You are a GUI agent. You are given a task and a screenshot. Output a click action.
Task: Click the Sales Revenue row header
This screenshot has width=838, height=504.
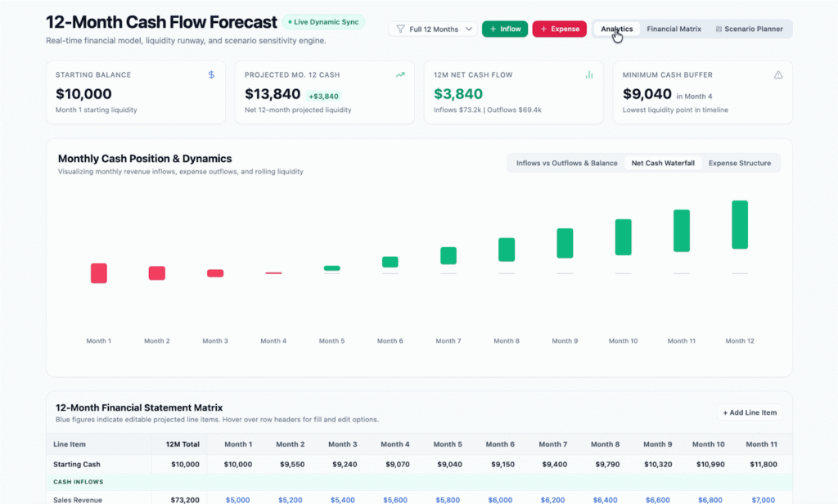(x=78, y=500)
